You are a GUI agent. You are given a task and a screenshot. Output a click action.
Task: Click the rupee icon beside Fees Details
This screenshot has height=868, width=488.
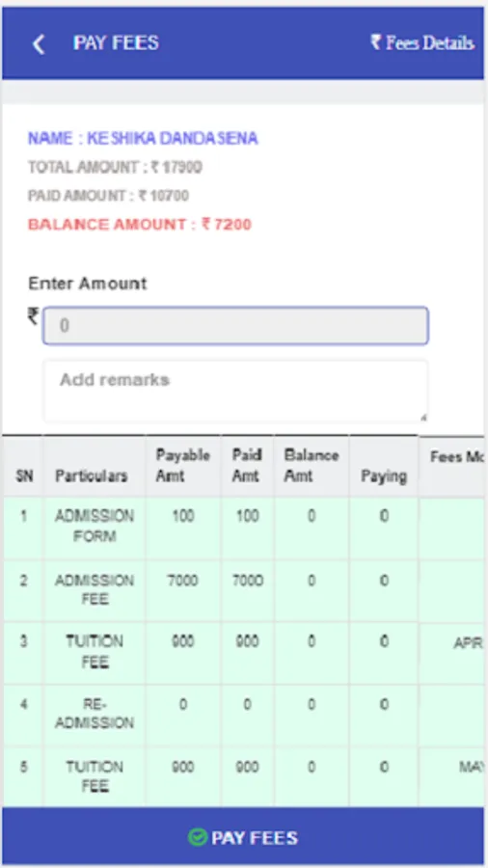[x=376, y=42]
